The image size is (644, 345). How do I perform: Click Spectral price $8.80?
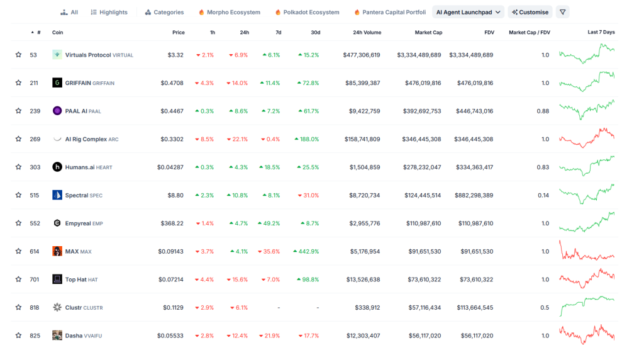175,195
